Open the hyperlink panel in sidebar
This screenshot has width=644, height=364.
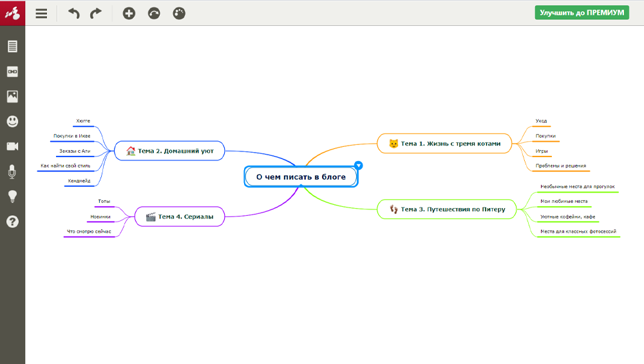point(12,72)
